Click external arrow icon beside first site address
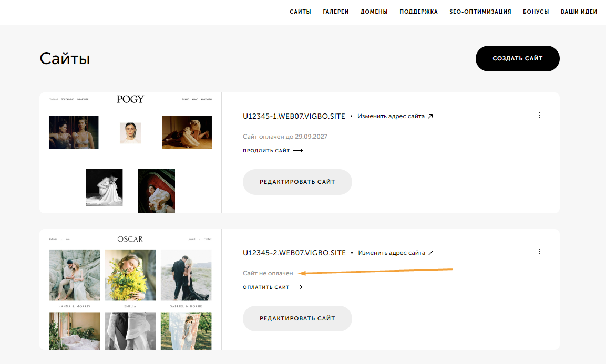The height and width of the screenshot is (364, 606). (x=430, y=116)
